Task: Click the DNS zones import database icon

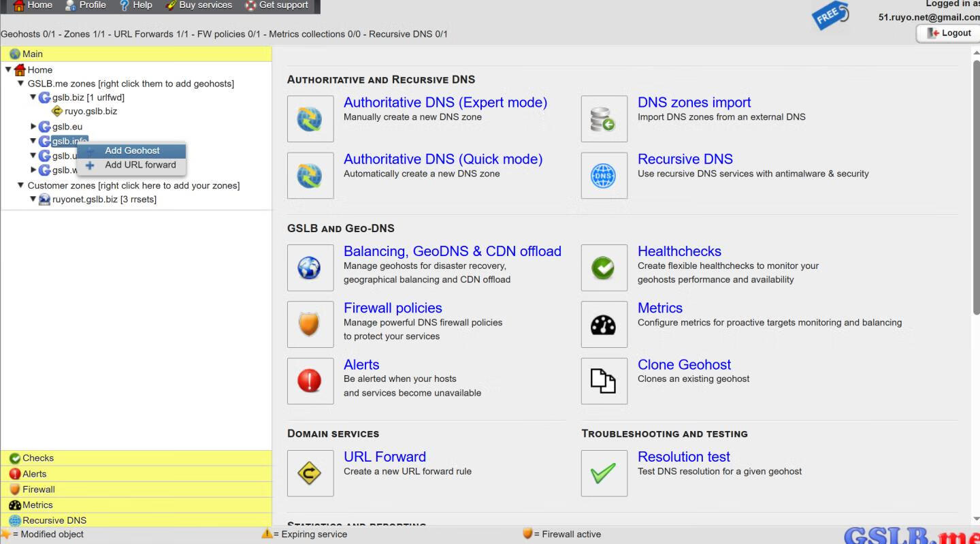Action: click(x=604, y=119)
